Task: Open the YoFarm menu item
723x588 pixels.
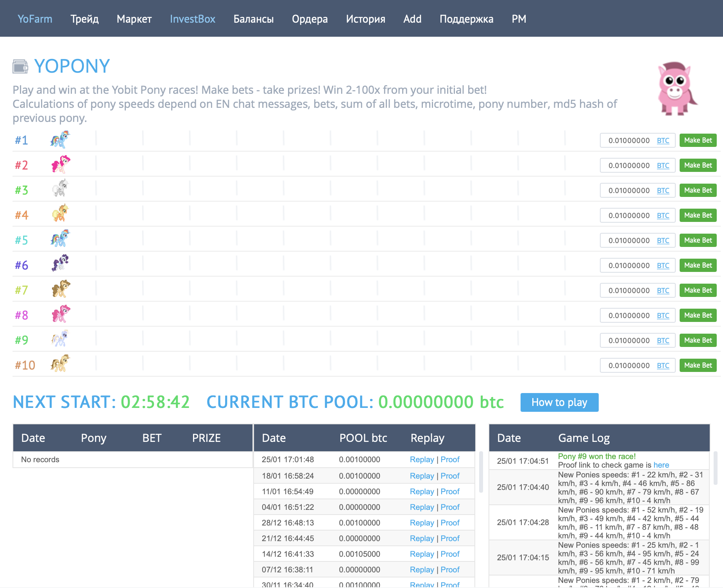Action: (35, 19)
